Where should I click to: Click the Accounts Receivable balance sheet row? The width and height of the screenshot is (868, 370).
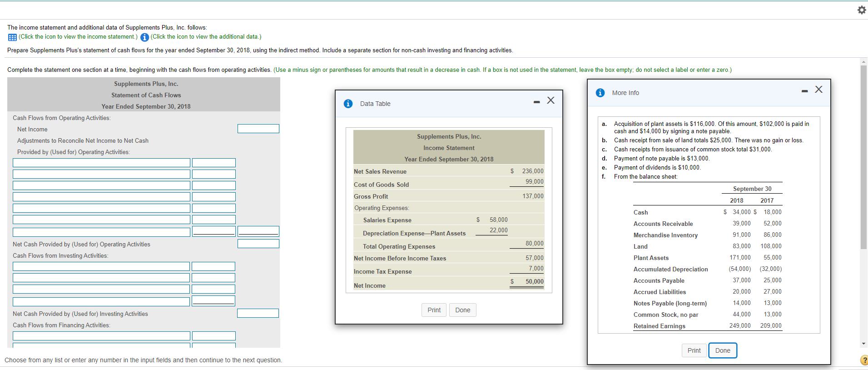point(708,224)
